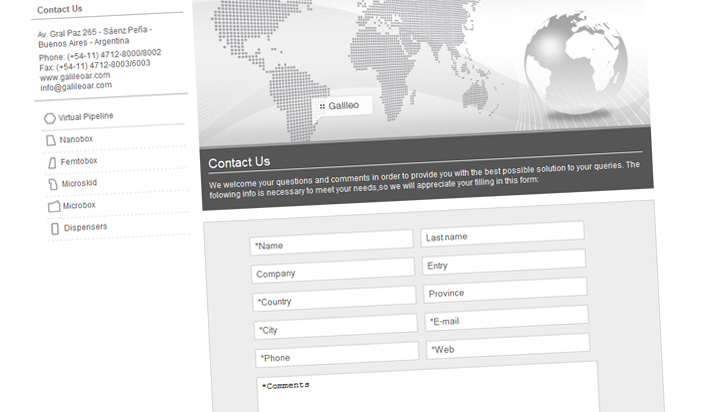Focus the Name input field
The width and height of the screenshot is (703, 412).
click(x=331, y=242)
